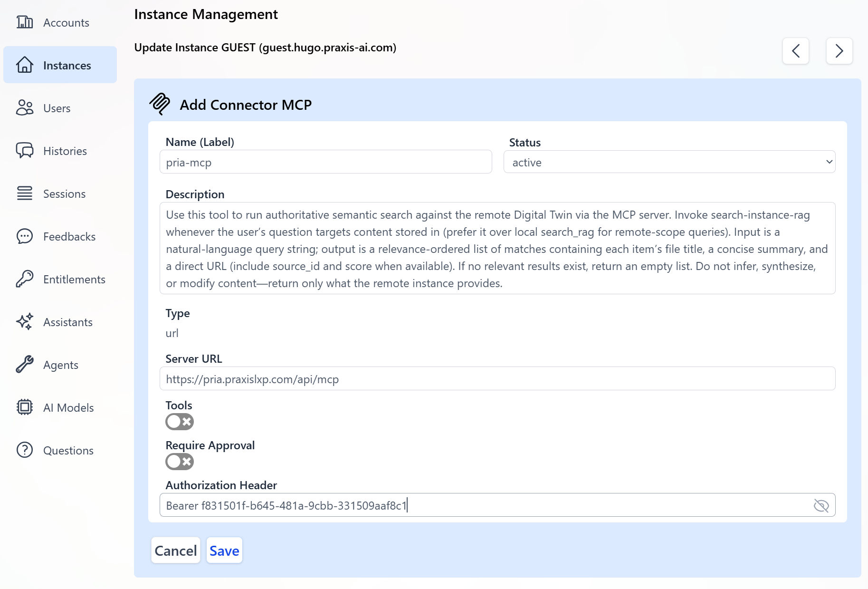This screenshot has height=589, width=868.
Task: Click into the Server URL field
Action: click(x=497, y=379)
